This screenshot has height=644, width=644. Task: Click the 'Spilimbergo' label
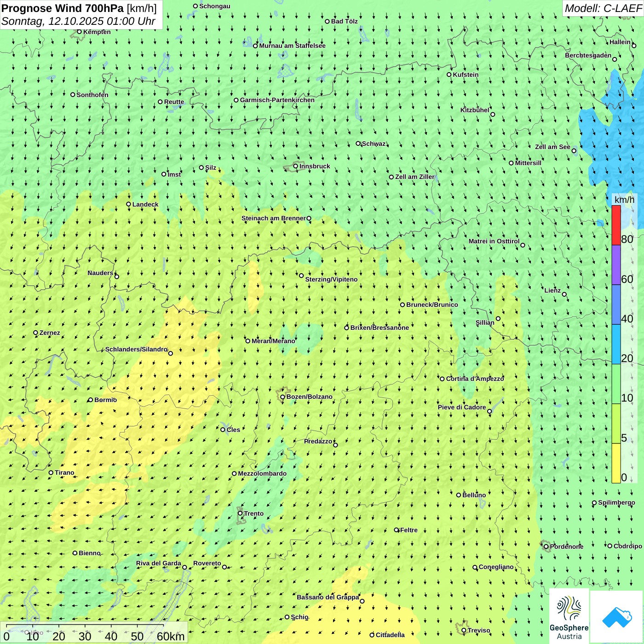click(x=616, y=502)
